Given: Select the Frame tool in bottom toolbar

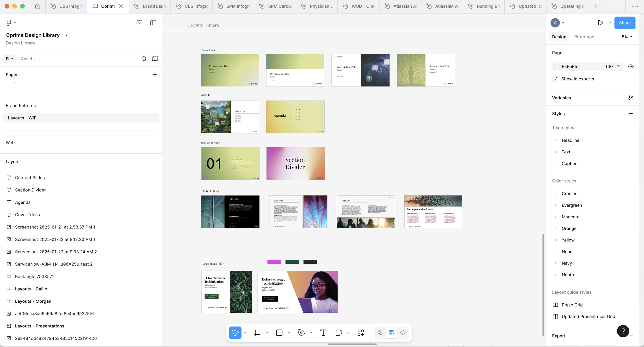Looking at the screenshot, I should (x=257, y=333).
